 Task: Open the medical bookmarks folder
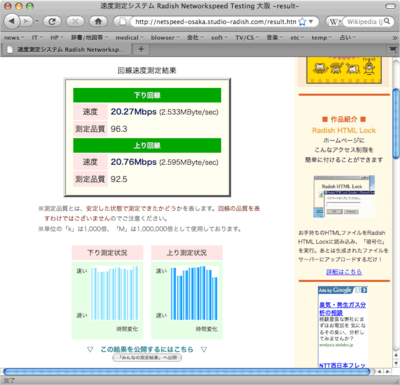click(x=129, y=38)
